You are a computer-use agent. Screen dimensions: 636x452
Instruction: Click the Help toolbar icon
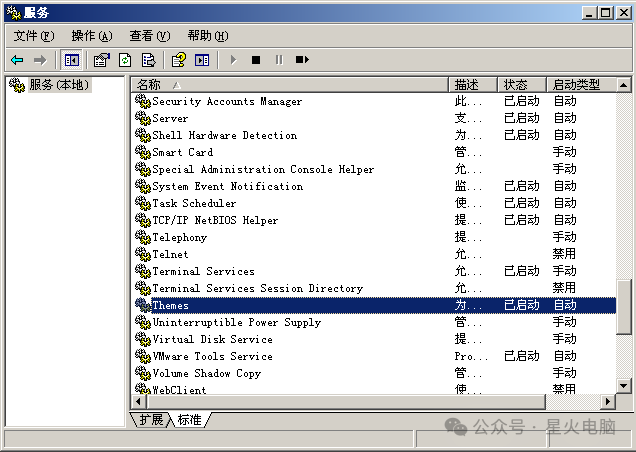coord(178,60)
